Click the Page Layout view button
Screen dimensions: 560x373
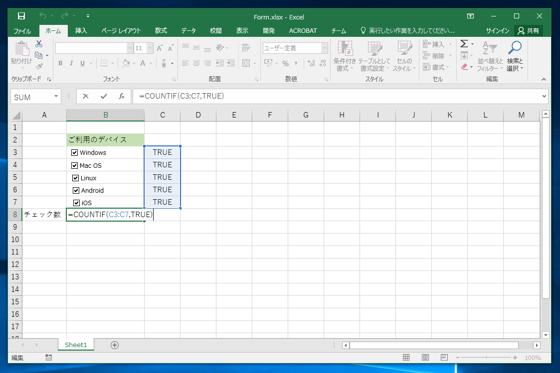coord(425,357)
